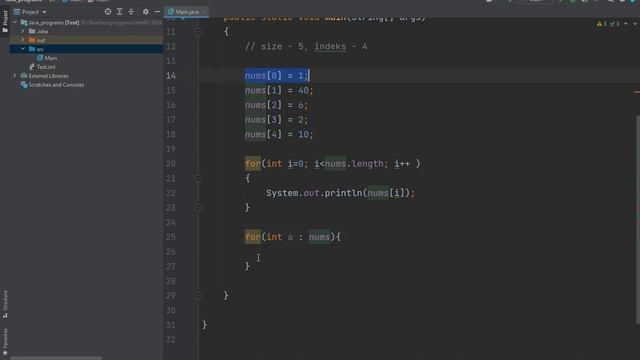Place cursor on 'nums[2] = 6;'
The width and height of the screenshot is (640, 360).
pos(276,105)
